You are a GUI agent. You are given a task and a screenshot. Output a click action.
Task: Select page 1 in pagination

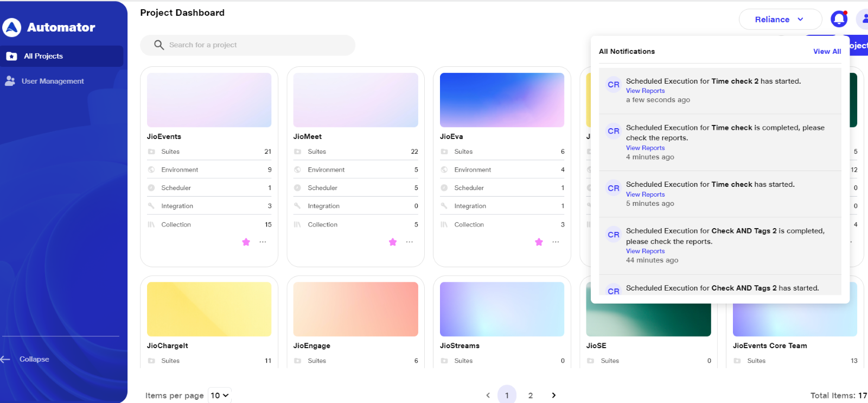[507, 395]
